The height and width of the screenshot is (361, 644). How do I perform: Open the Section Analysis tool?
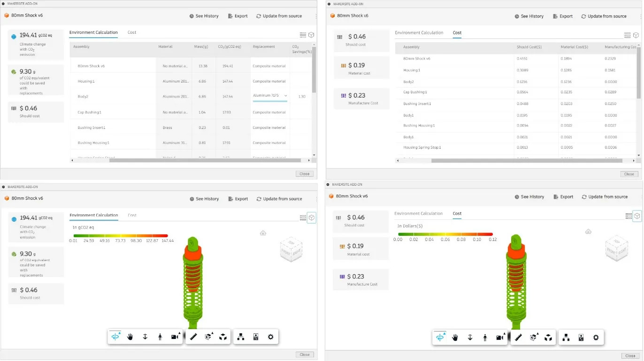click(208, 336)
